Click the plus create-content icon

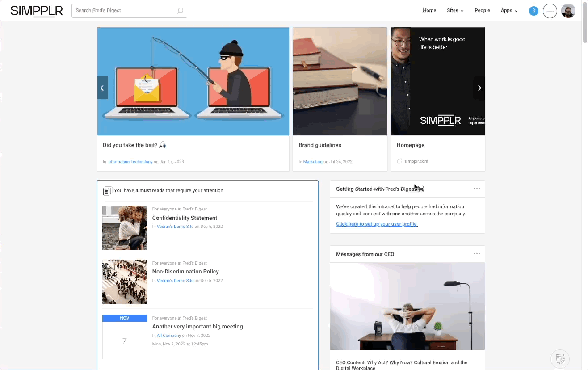pyautogui.click(x=550, y=11)
